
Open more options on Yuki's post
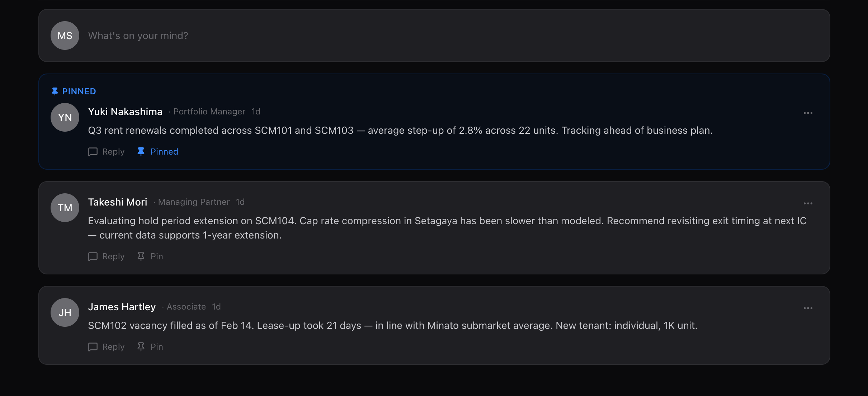pyautogui.click(x=808, y=113)
